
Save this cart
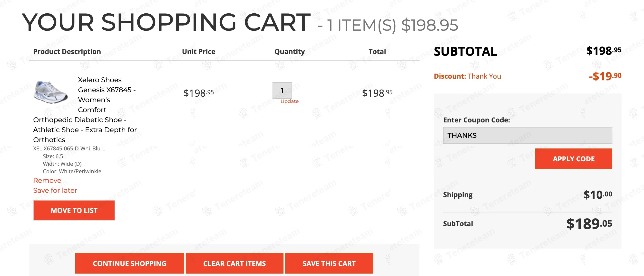(x=329, y=263)
